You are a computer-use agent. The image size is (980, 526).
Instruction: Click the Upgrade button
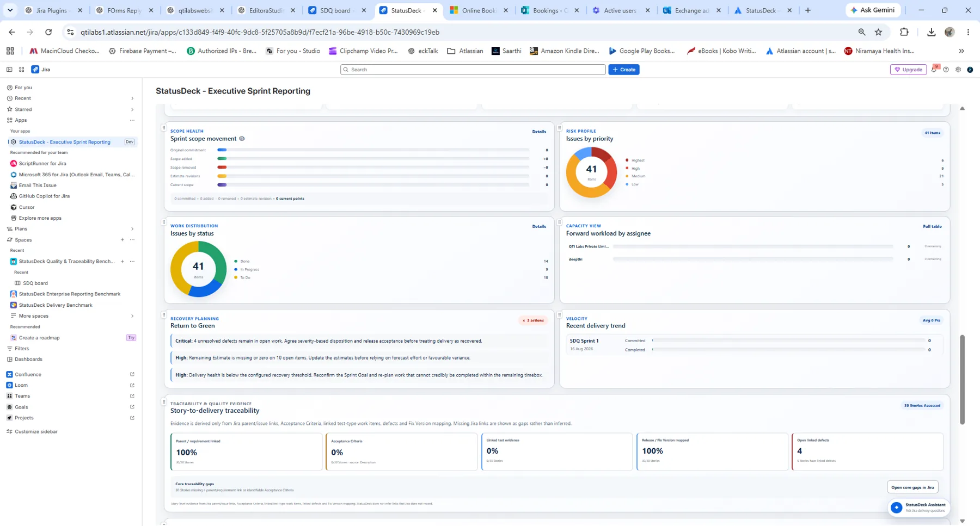(909, 70)
